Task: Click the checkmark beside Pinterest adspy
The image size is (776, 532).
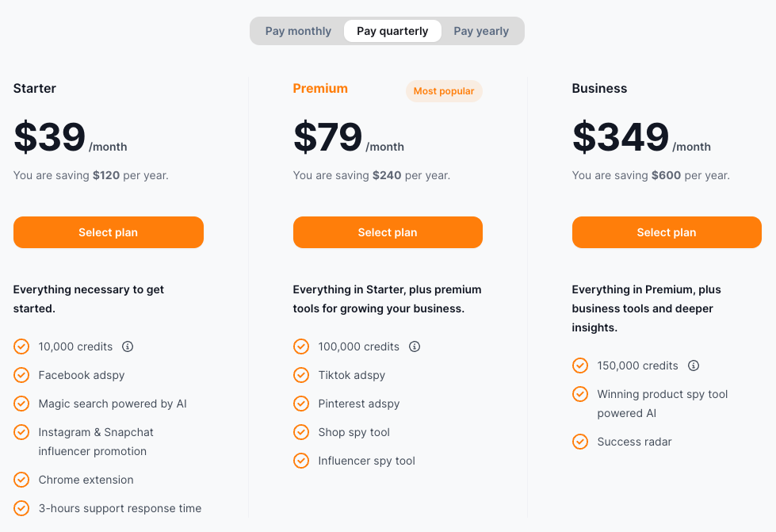Action: point(301,404)
